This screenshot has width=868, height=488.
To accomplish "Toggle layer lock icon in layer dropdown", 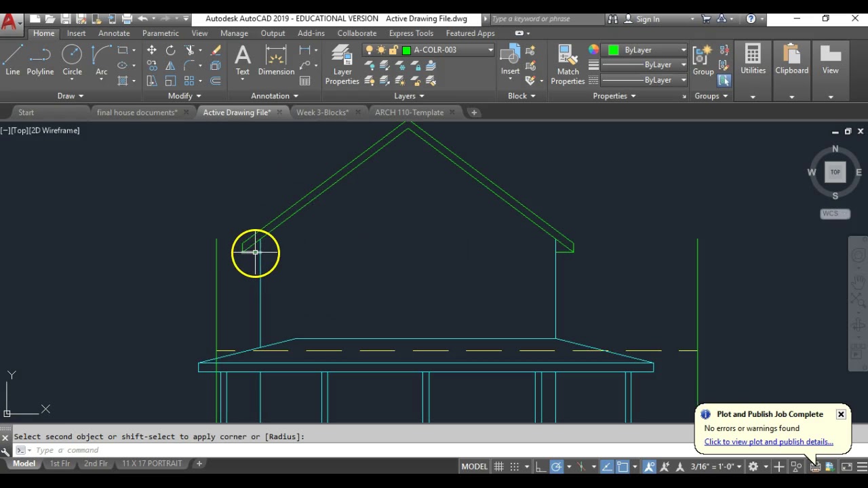I will [393, 50].
